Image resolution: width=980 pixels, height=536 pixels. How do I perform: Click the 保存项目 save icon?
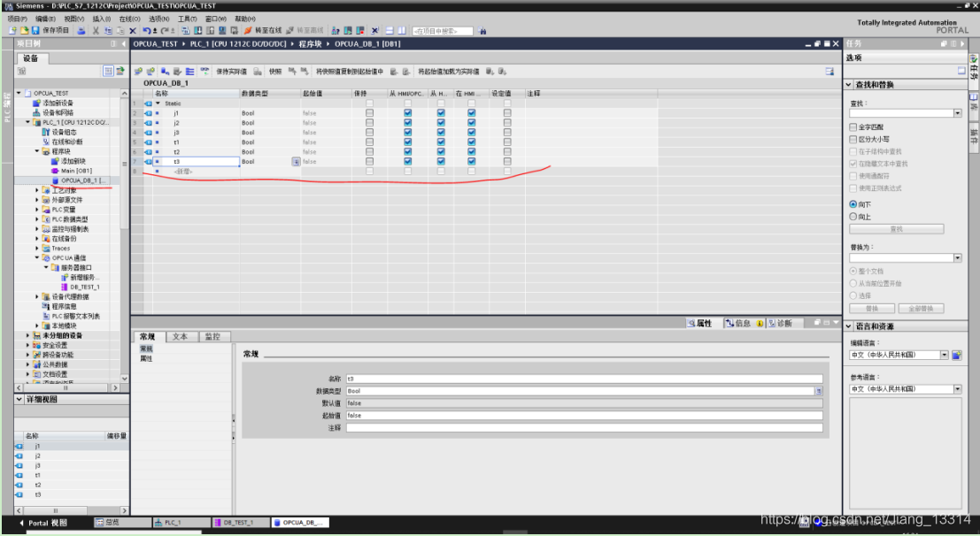[35, 30]
